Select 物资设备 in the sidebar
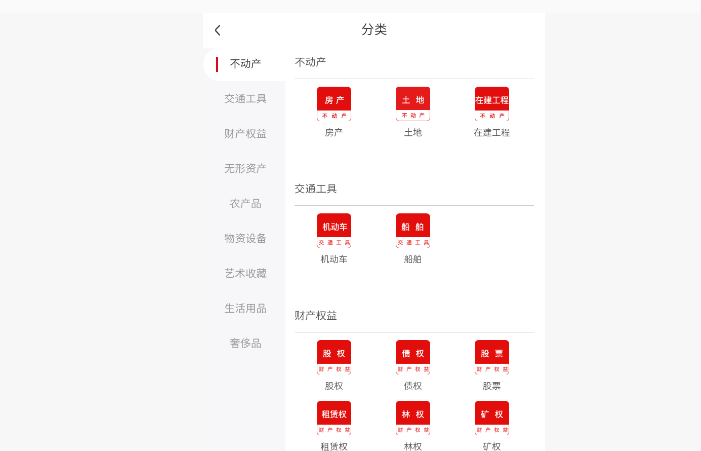Screen dimensions: 701x451 245,239
